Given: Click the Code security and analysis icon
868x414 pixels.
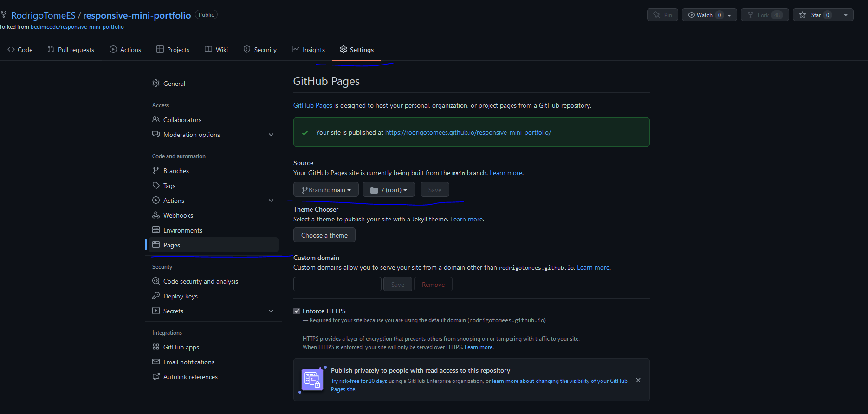Looking at the screenshot, I should [156, 281].
